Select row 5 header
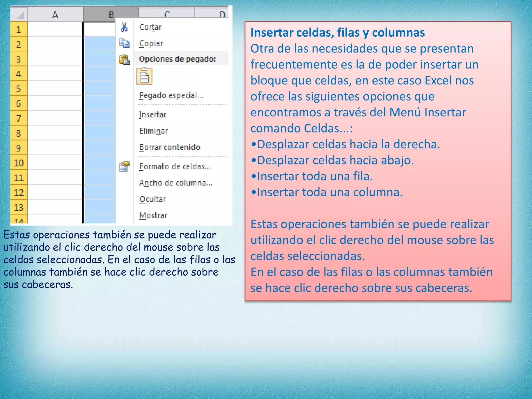The width and height of the screenshot is (532, 399). tap(19, 89)
